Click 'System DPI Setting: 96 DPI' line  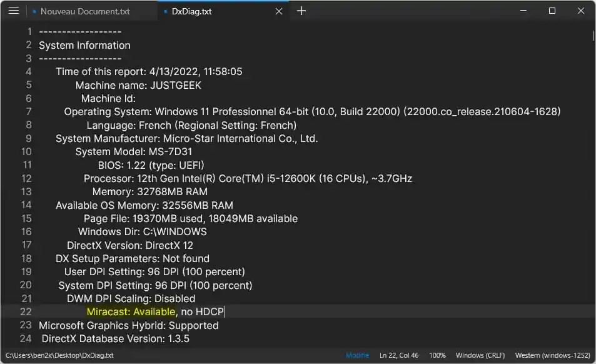(155, 285)
